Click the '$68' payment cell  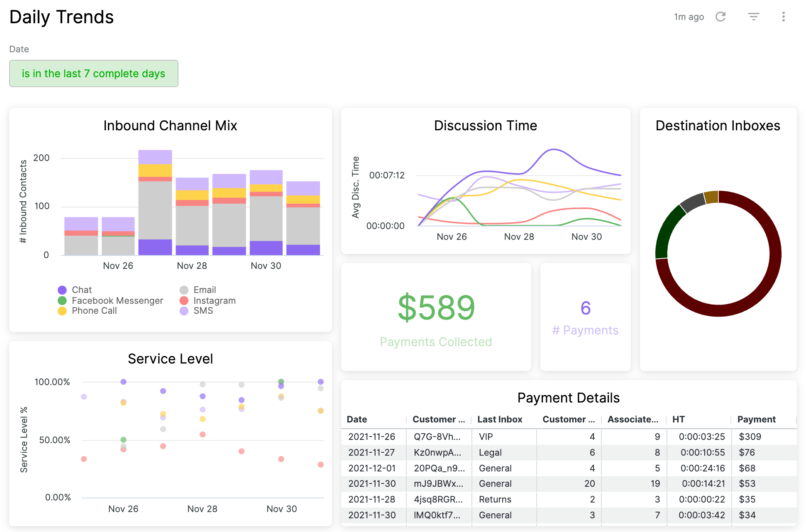(x=747, y=468)
